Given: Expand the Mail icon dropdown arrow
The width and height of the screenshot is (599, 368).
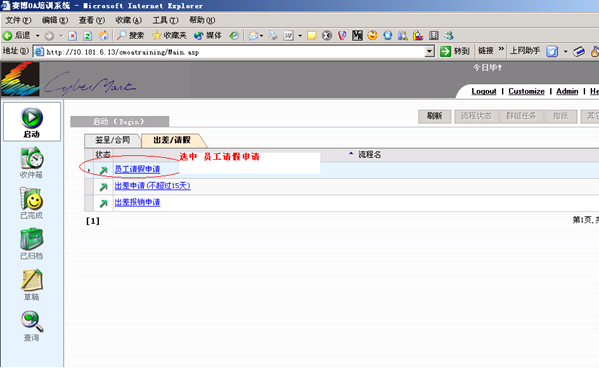Looking at the screenshot, I should [x=261, y=36].
